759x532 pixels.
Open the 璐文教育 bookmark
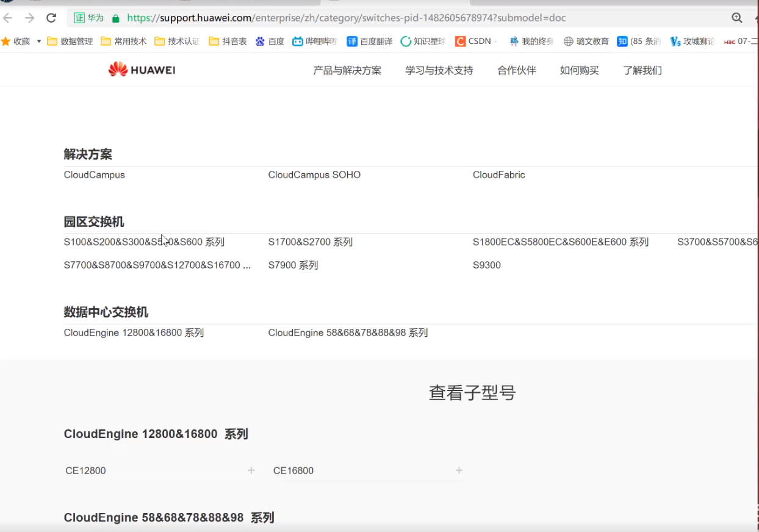586,41
